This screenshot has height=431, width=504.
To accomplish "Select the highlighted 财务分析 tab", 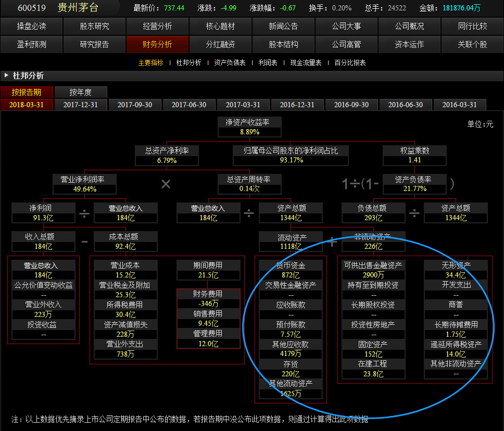I will (157, 44).
